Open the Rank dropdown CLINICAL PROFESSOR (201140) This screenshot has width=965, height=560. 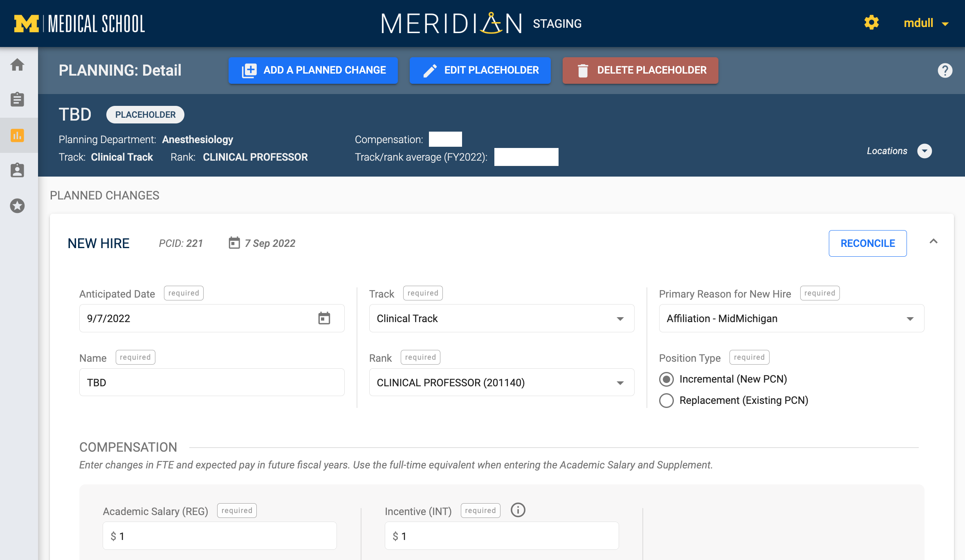501,383
